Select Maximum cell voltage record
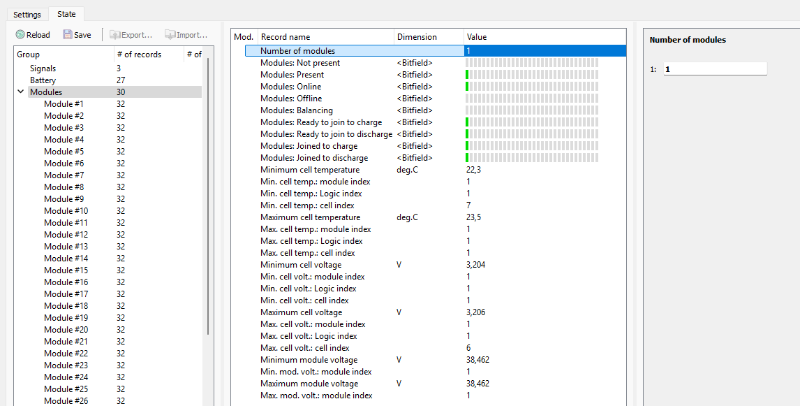Screen dimensions: 800x406 [301, 312]
